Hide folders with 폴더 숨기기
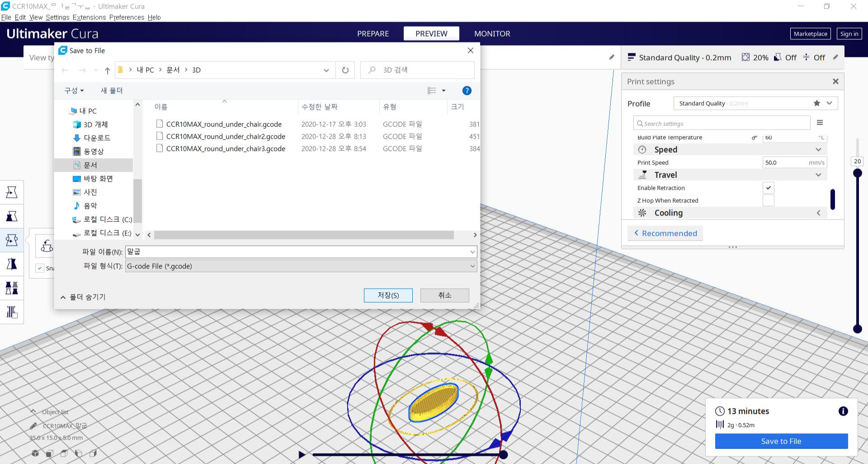 tap(83, 297)
